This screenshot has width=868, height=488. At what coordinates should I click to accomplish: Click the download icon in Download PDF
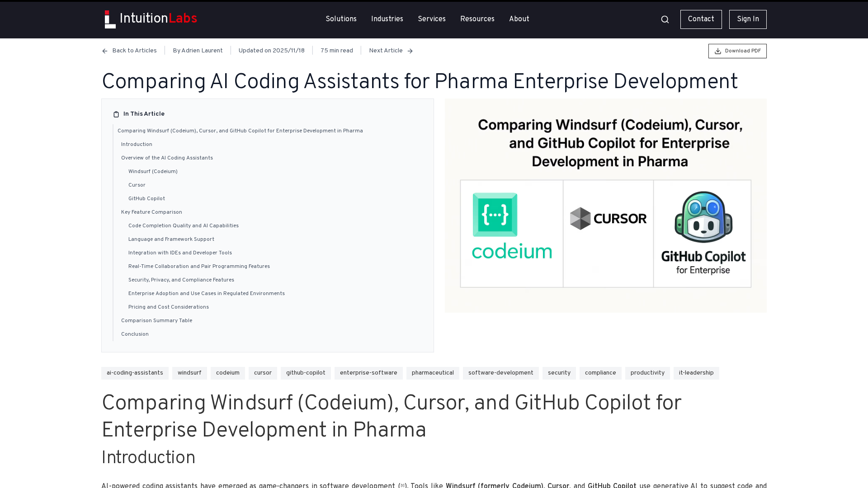point(718,51)
